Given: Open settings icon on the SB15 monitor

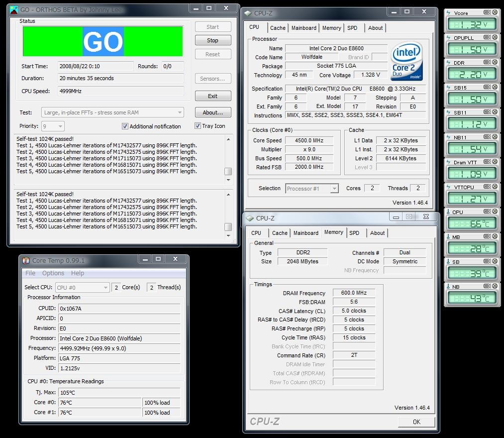Looking at the screenshot, I should (x=487, y=88).
